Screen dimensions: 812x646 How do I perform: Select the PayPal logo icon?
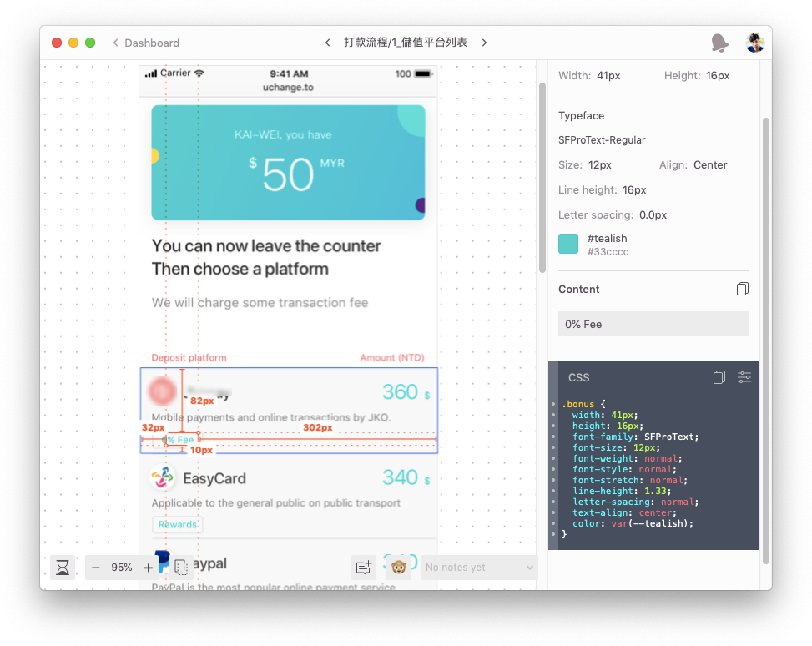(162, 562)
